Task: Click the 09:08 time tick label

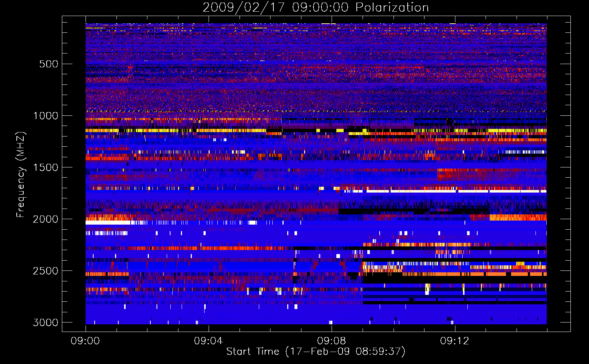Action: pyautogui.click(x=331, y=341)
